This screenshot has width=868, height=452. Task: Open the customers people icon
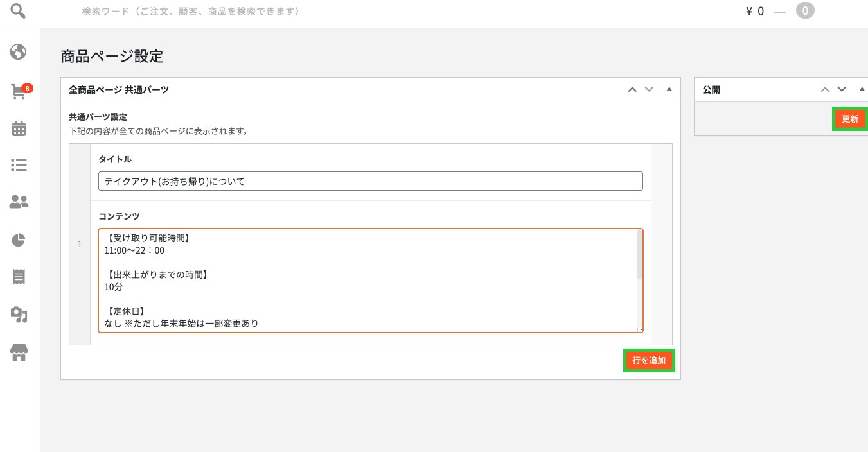click(x=19, y=202)
